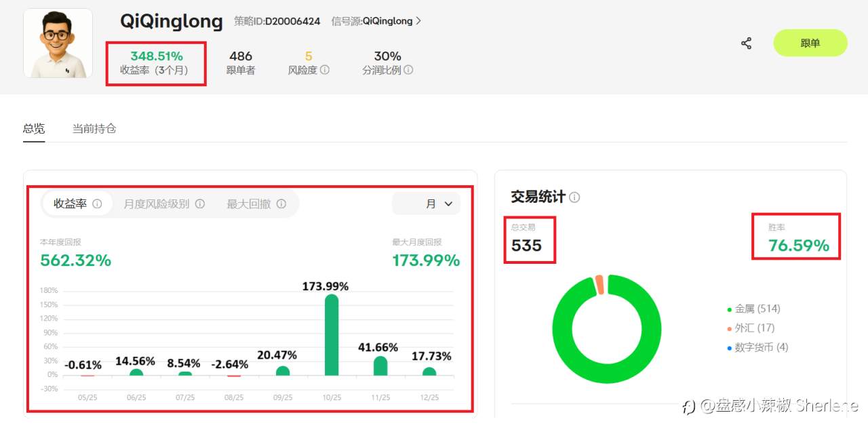Viewport: 868px width, 432px height.
Task: Switch to the 当前持仓 tab
Action: 94,128
